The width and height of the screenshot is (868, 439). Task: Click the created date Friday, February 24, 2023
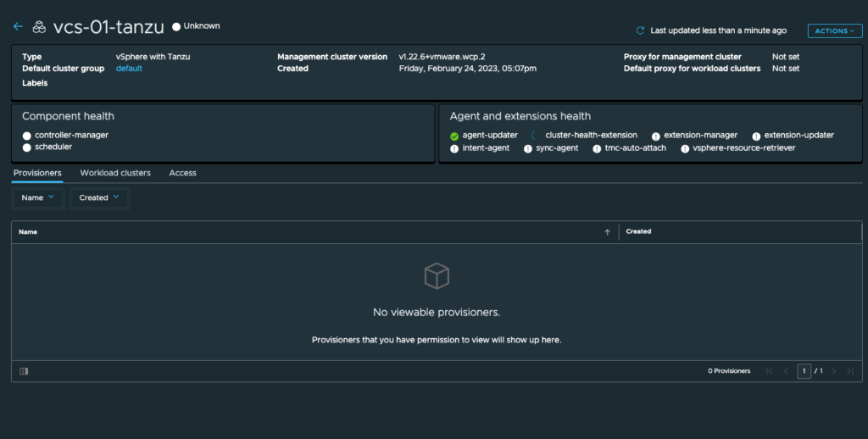pos(467,69)
